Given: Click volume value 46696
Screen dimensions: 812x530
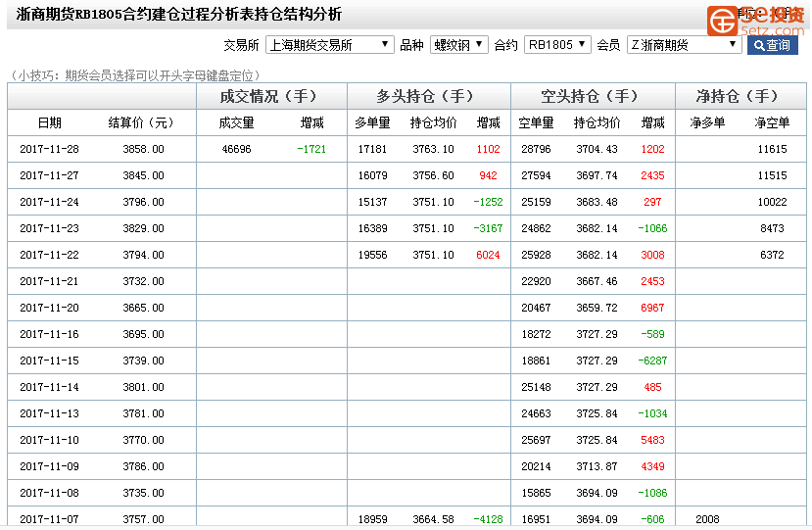Looking at the screenshot, I should pos(236,149).
